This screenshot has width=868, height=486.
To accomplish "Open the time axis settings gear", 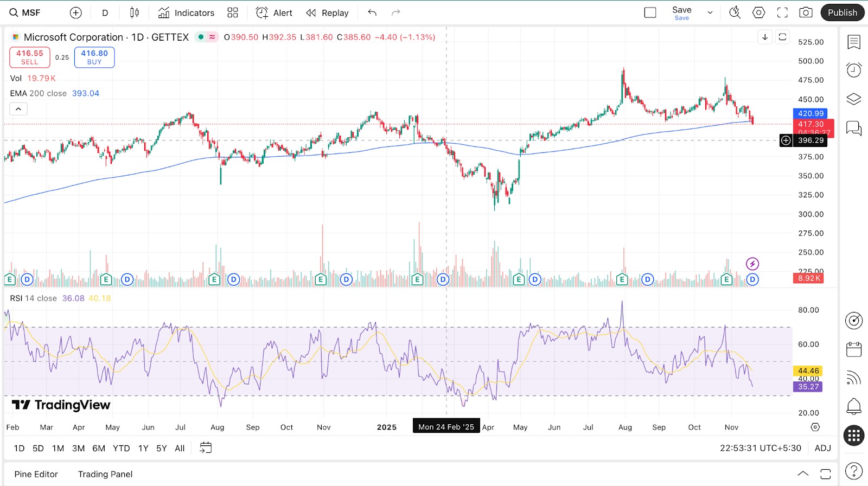I will coord(815,427).
